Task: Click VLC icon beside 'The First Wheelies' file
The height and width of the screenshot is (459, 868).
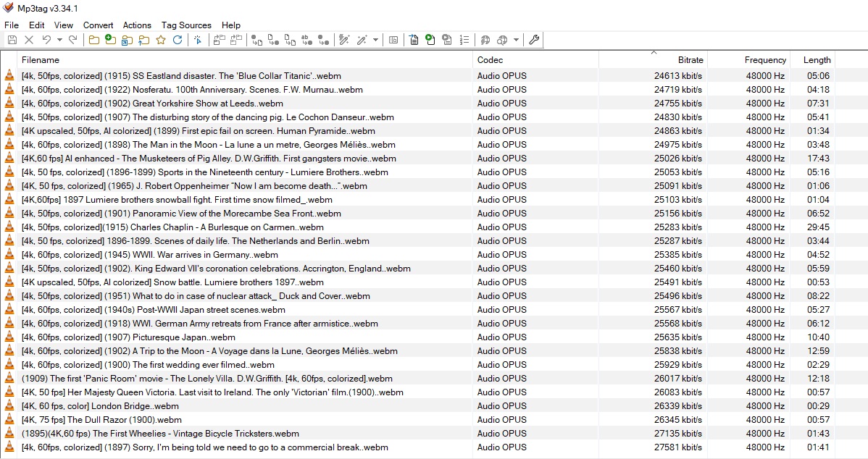Action: (x=9, y=434)
